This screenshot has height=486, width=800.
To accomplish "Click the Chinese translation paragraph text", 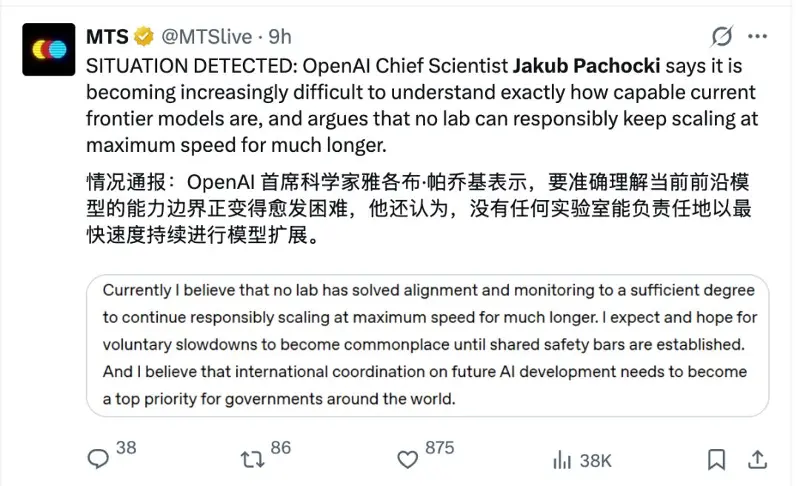I will click(x=418, y=209).
